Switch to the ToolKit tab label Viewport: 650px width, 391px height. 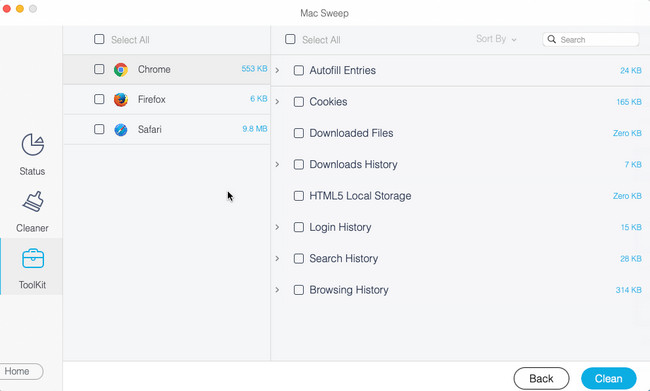point(32,285)
